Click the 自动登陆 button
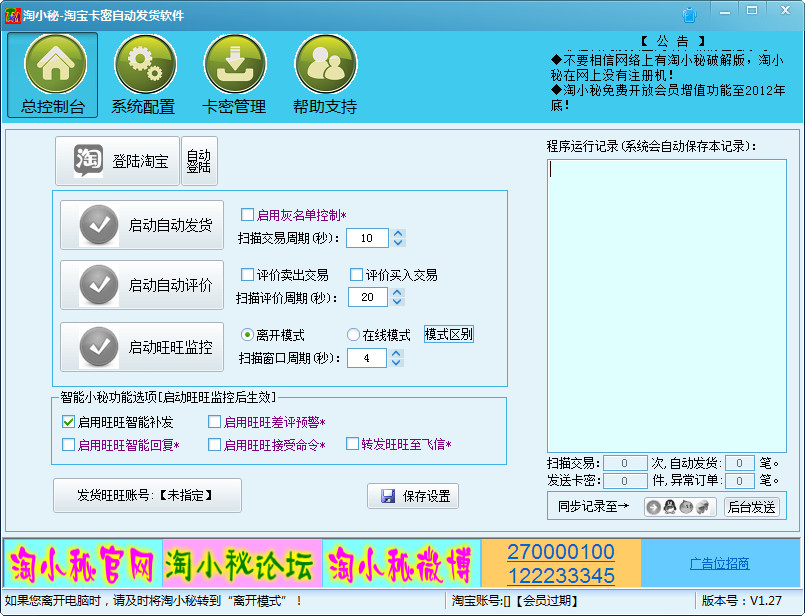Image resolution: width=805 pixels, height=616 pixels. [x=199, y=161]
